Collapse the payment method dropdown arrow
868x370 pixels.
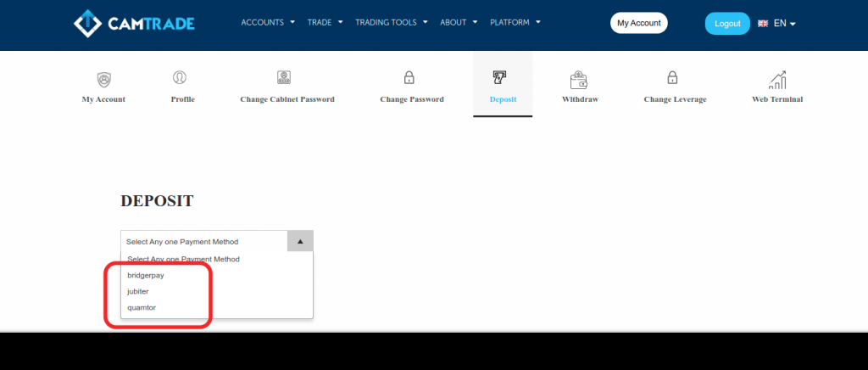(300, 242)
